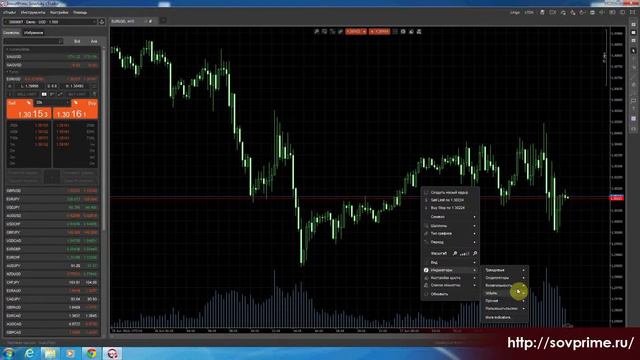Select the USDCHF symbol row
The height and width of the screenshot is (360, 640).
tap(52, 224)
